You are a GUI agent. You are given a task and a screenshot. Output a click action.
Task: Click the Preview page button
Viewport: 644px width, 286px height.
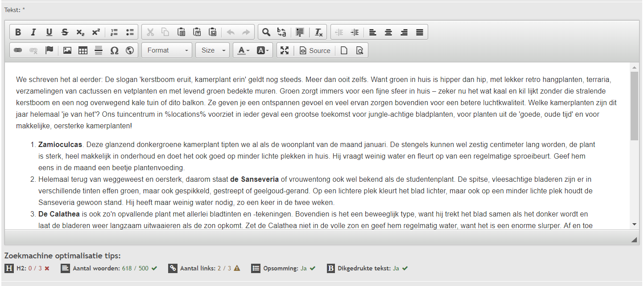click(359, 50)
